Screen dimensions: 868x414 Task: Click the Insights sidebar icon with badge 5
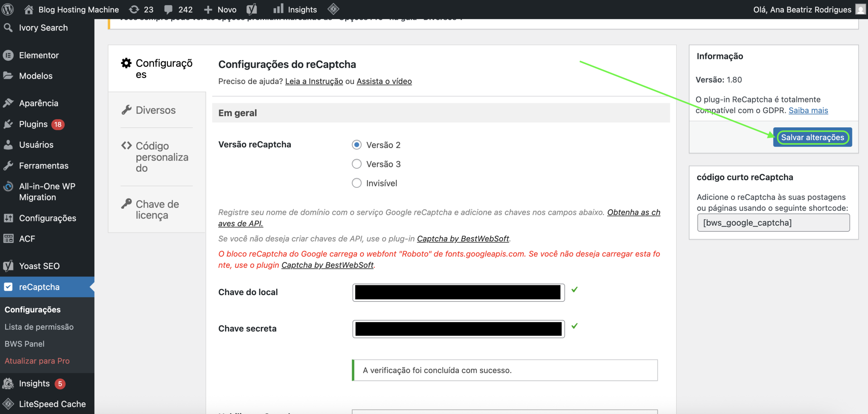click(x=8, y=383)
